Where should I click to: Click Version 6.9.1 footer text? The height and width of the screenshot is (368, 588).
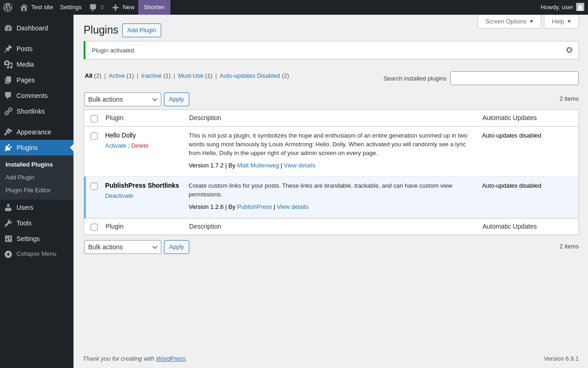tap(561, 359)
